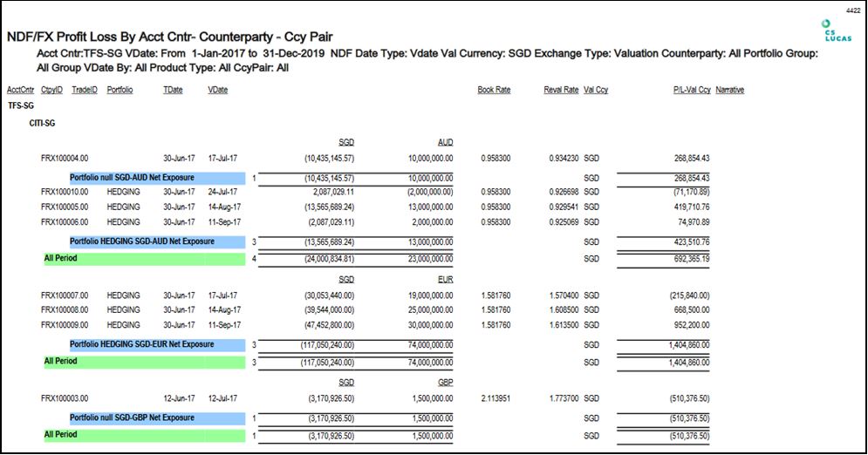868x455 pixels.
Task: Click the EUR currency column heading
Action: (444, 280)
